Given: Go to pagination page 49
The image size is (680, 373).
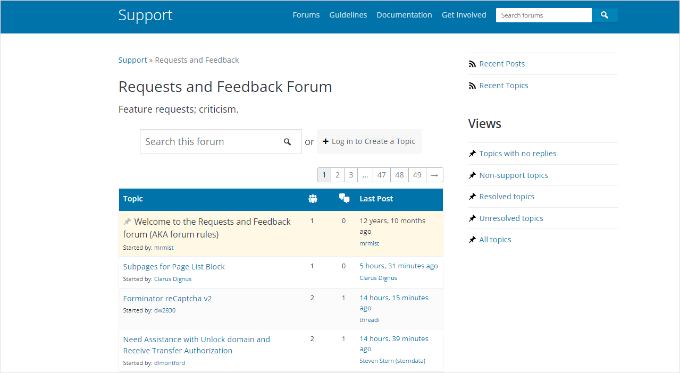Looking at the screenshot, I should pos(417,175).
